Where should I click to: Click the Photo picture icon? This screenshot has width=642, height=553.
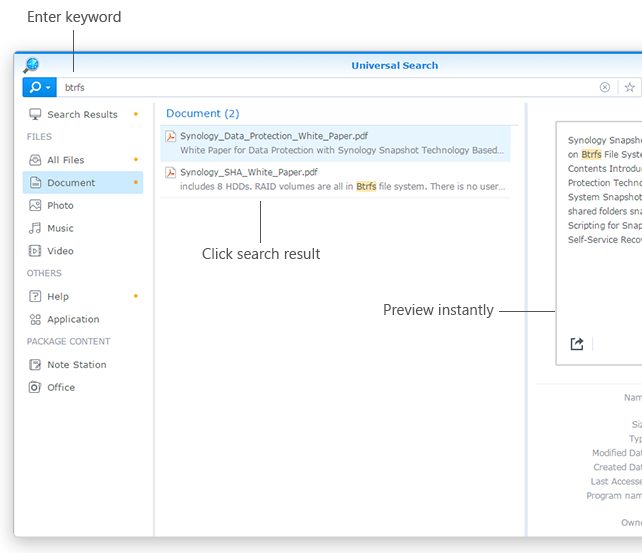coord(35,205)
